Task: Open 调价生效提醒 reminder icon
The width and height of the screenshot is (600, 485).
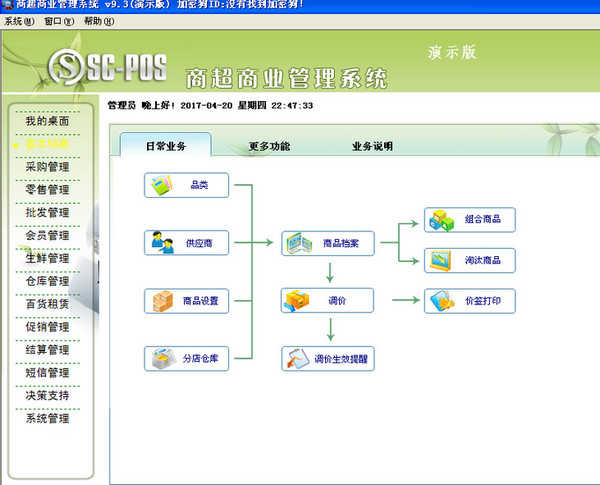Action: coord(298,358)
